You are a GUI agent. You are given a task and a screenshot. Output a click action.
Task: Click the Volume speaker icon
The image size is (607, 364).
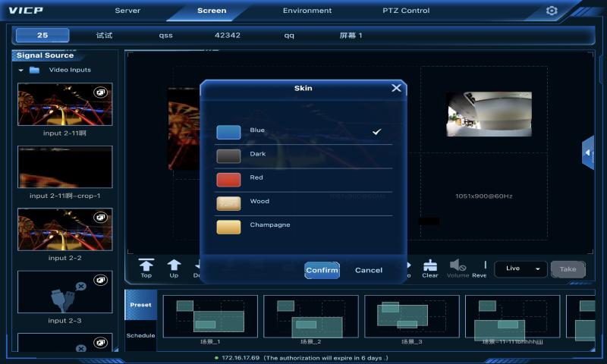458,265
